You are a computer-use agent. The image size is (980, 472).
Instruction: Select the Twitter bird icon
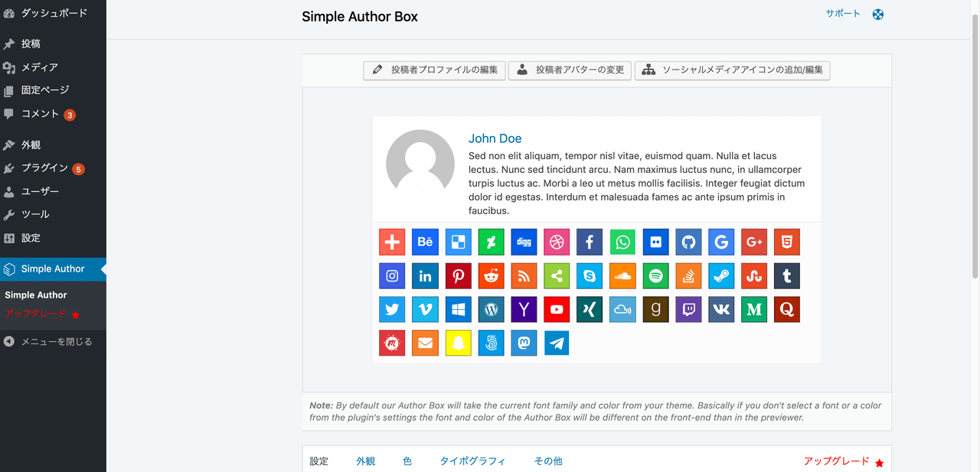pos(392,309)
